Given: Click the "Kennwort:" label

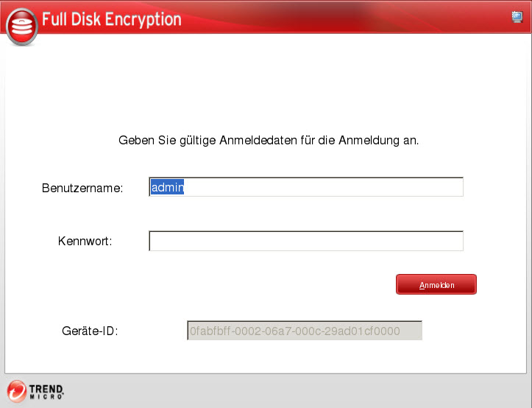Looking at the screenshot, I should click(85, 241).
